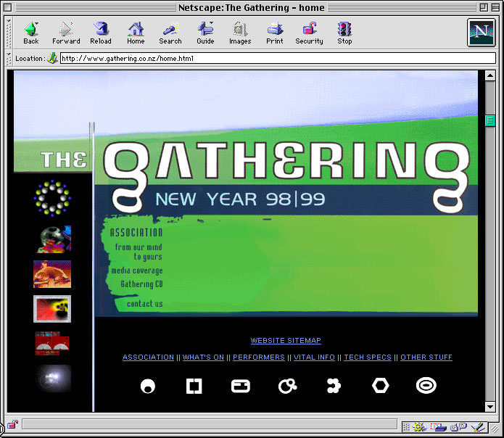Click the Gathering title logo
Viewport: 504px width, 438px height.
pos(286,176)
